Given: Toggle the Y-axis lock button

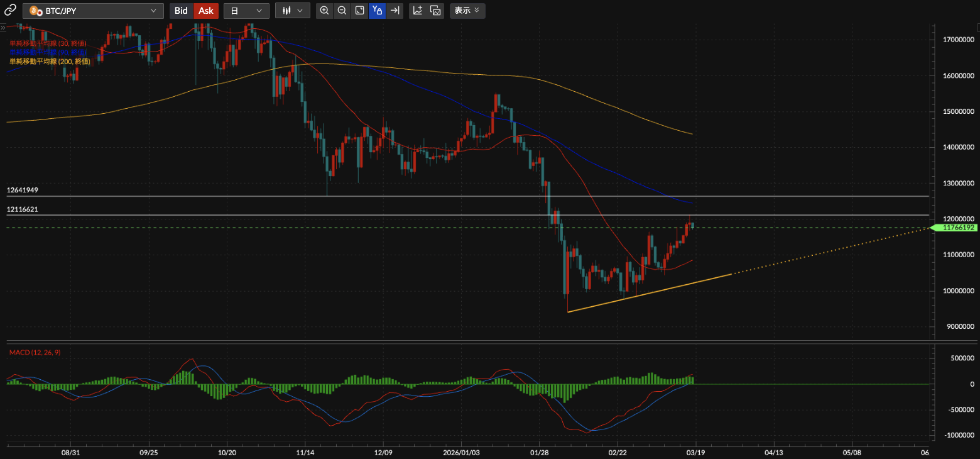Looking at the screenshot, I should [377, 11].
